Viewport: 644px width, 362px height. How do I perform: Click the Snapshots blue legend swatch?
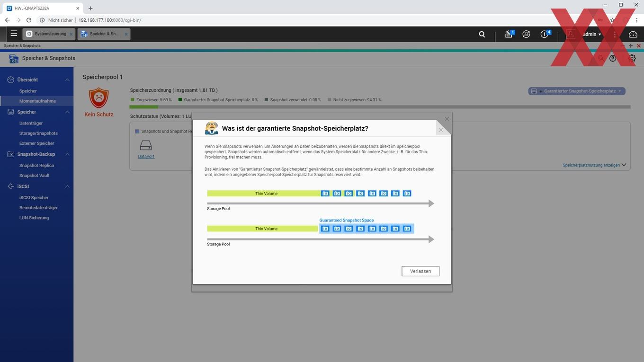click(x=137, y=131)
